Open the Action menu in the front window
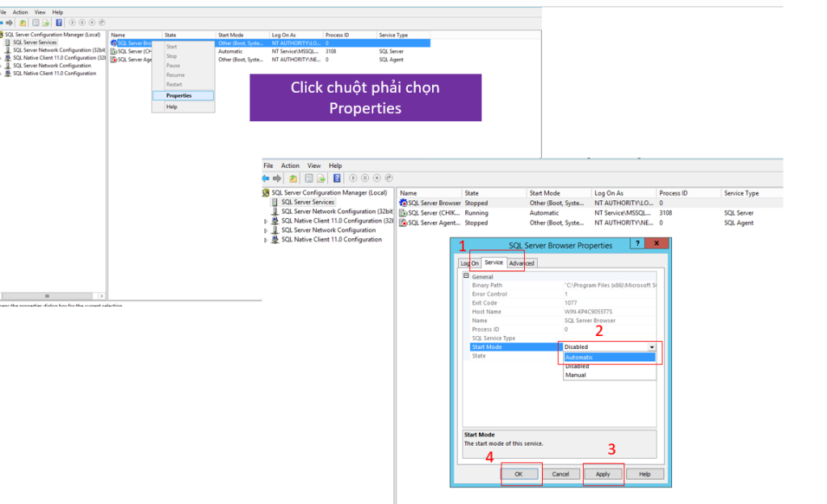This screenshot has height=504, width=827. (x=290, y=166)
